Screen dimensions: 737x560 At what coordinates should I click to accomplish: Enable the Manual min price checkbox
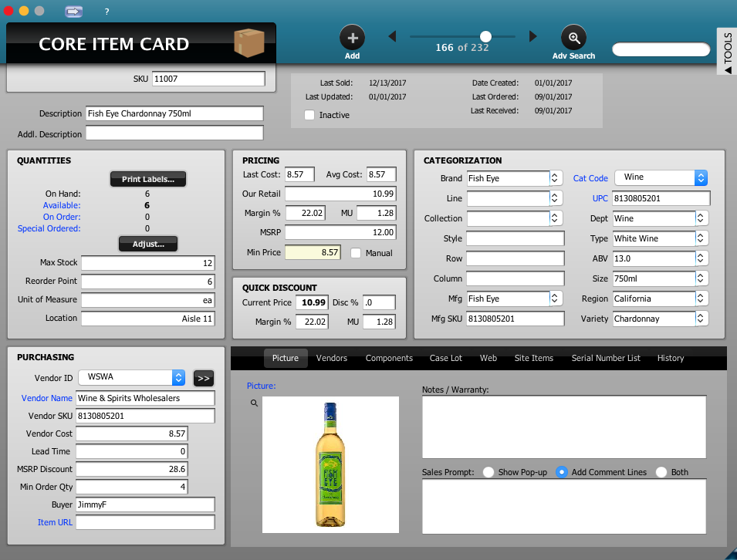pyautogui.click(x=356, y=253)
